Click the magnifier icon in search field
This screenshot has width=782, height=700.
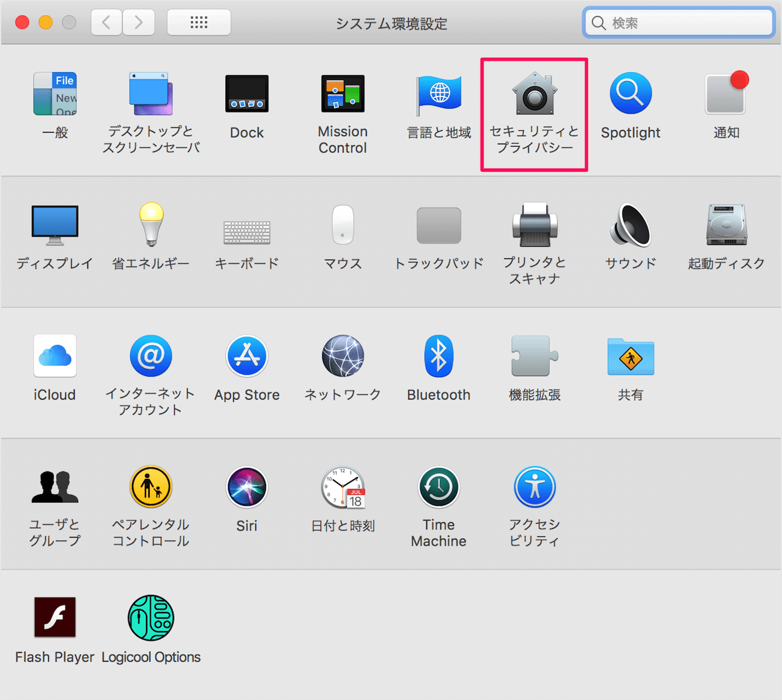point(599,23)
